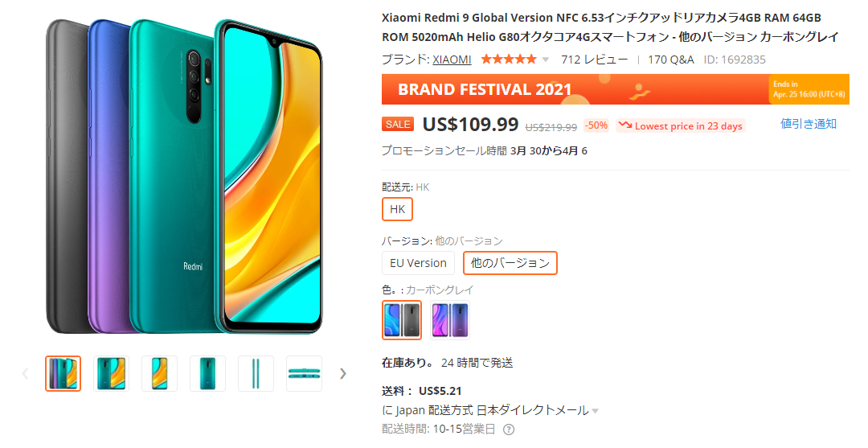Click the five-star rating icons
This screenshot has width=868, height=448.
click(x=509, y=60)
